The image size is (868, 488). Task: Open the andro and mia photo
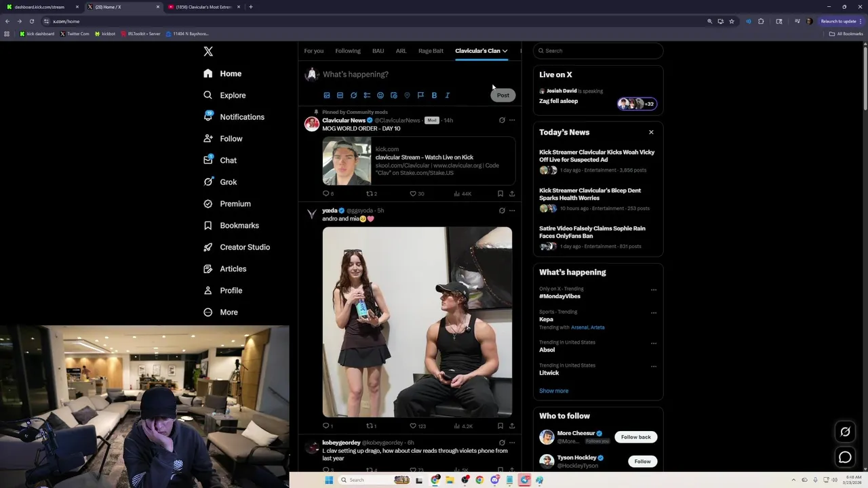coord(417,322)
